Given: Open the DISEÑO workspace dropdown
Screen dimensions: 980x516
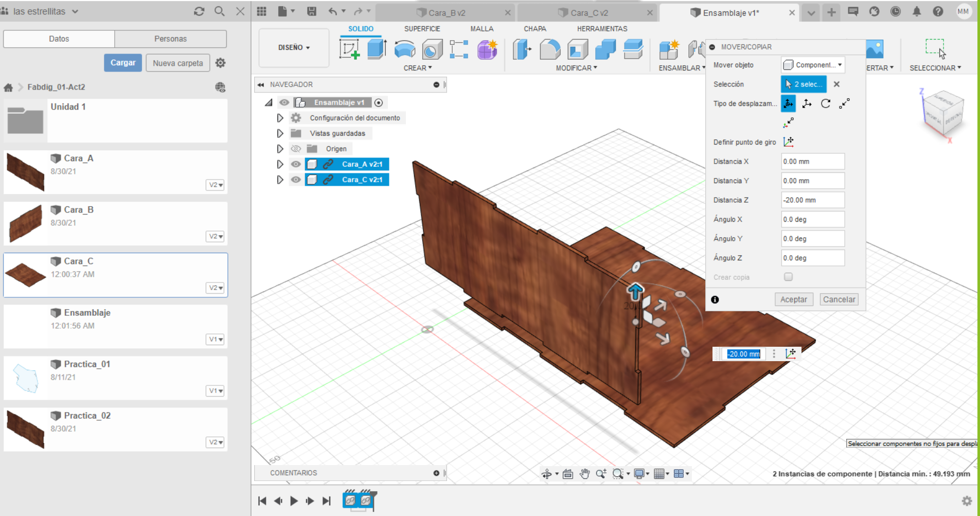Looking at the screenshot, I should pos(294,47).
